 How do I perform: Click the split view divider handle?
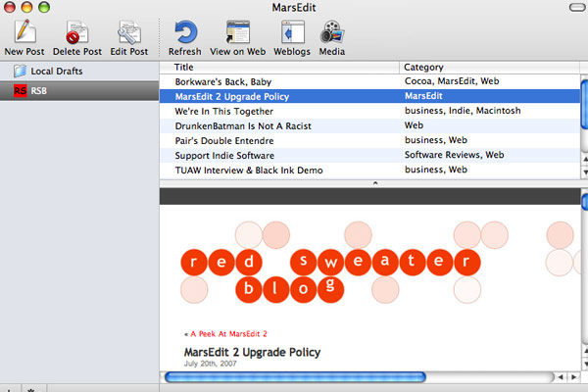coord(375,183)
